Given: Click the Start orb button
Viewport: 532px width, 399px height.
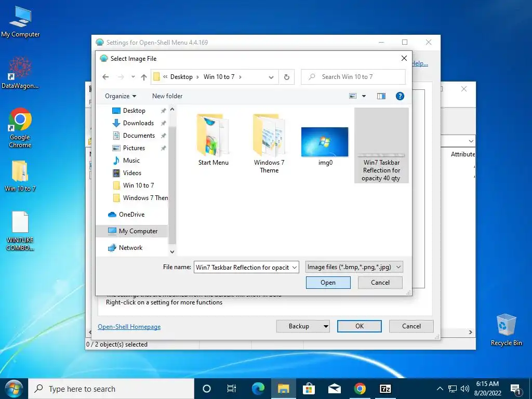Looking at the screenshot, I should pyautogui.click(x=14, y=389).
